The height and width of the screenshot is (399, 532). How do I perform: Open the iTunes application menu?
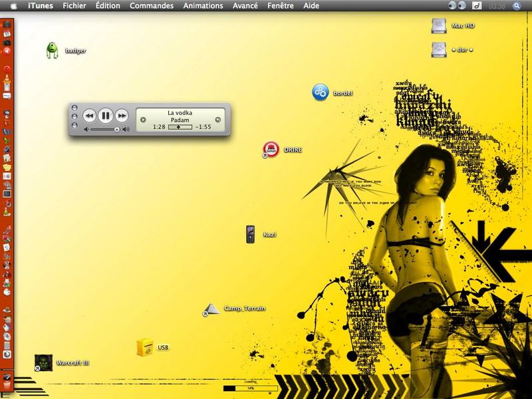coord(41,6)
